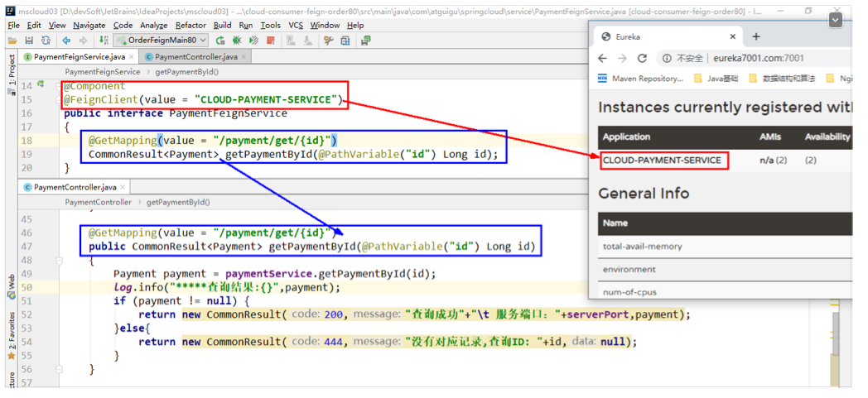Screen dimensions: 868x398
Task: Click the Synchronize refresh icon in toolbar
Action: [45, 40]
